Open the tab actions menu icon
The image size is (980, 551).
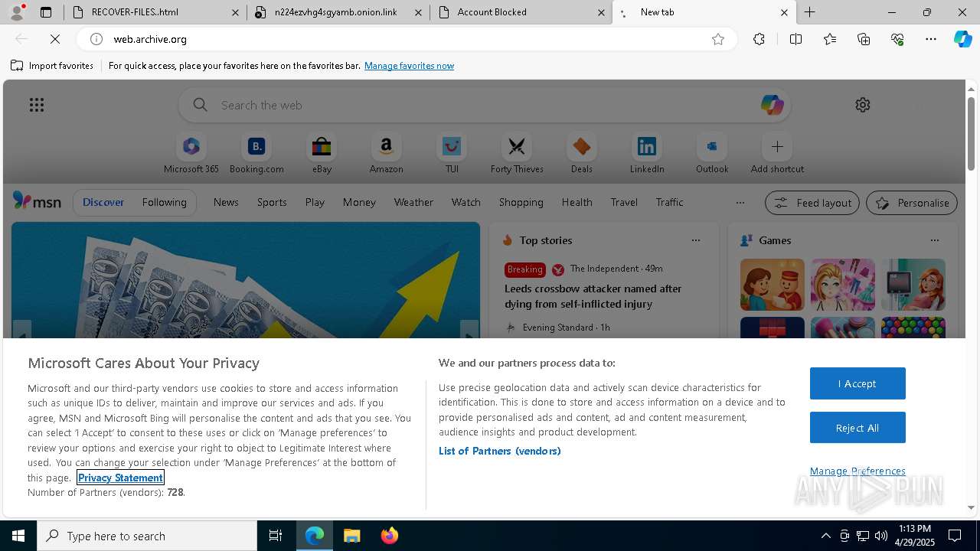pyautogui.click(x=46, y=12)
